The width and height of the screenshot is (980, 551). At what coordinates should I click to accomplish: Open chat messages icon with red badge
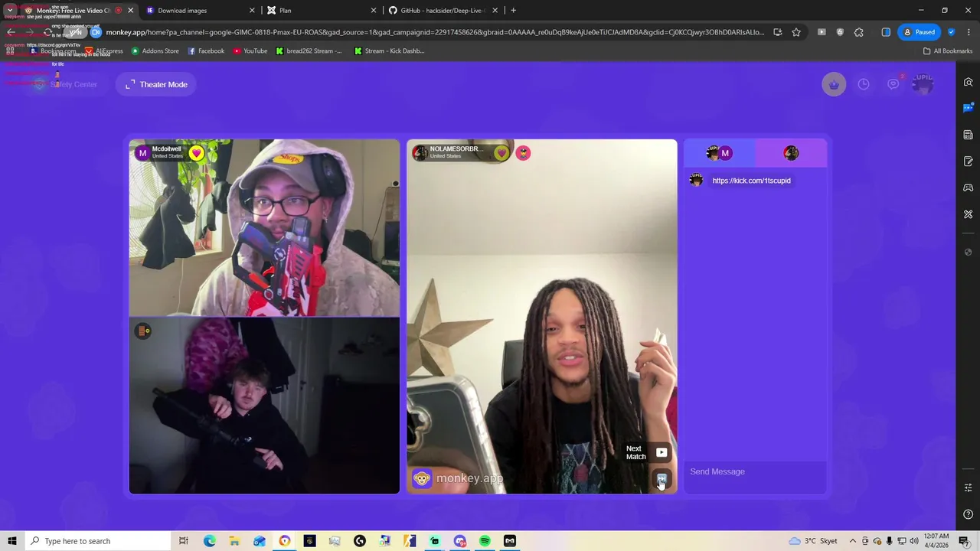pyautogui.click(x=893, y=84)
